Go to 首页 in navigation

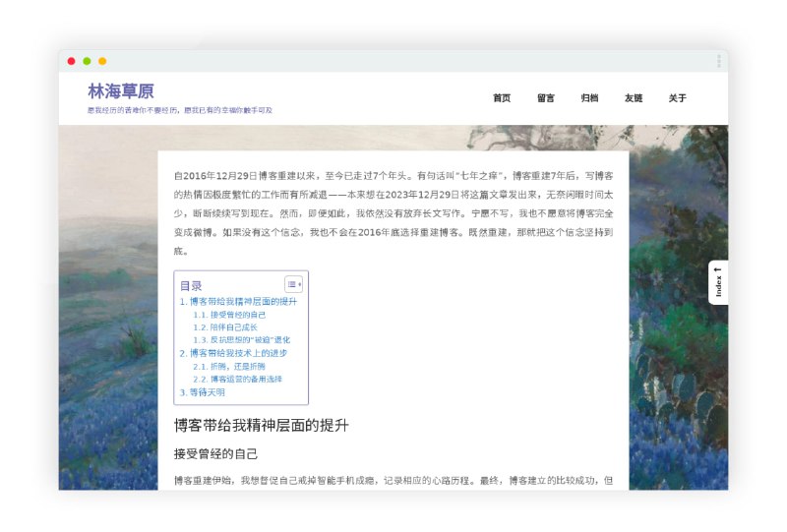coord(502,98)
